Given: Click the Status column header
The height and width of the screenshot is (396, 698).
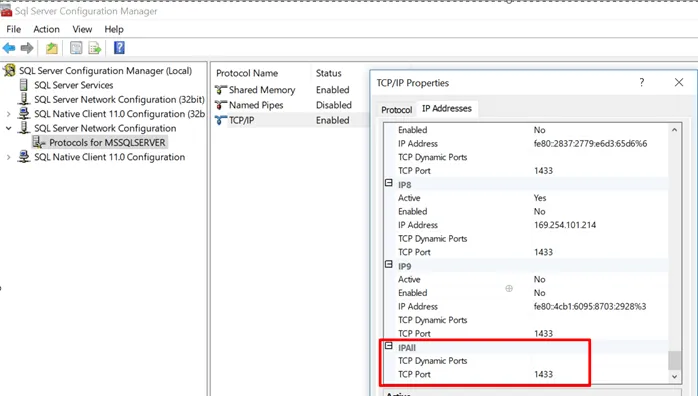Looking at the screenshot, I should click(329, 73).
